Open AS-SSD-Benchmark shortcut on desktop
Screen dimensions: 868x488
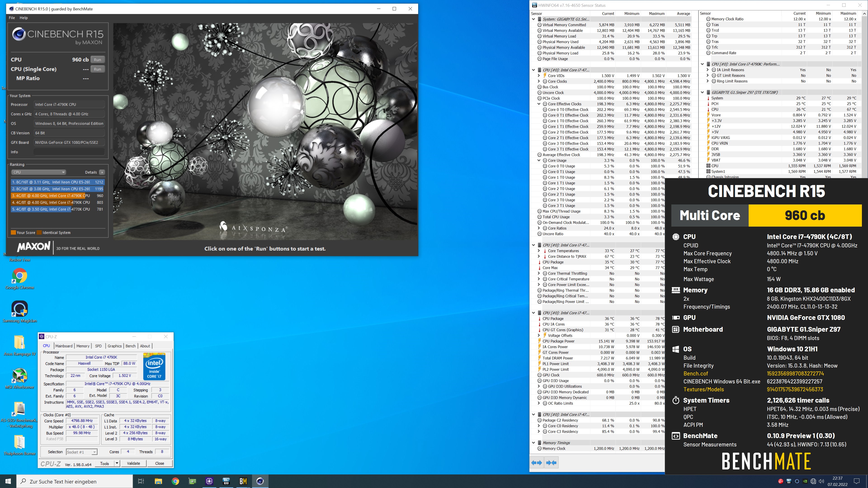pos(19,415)
